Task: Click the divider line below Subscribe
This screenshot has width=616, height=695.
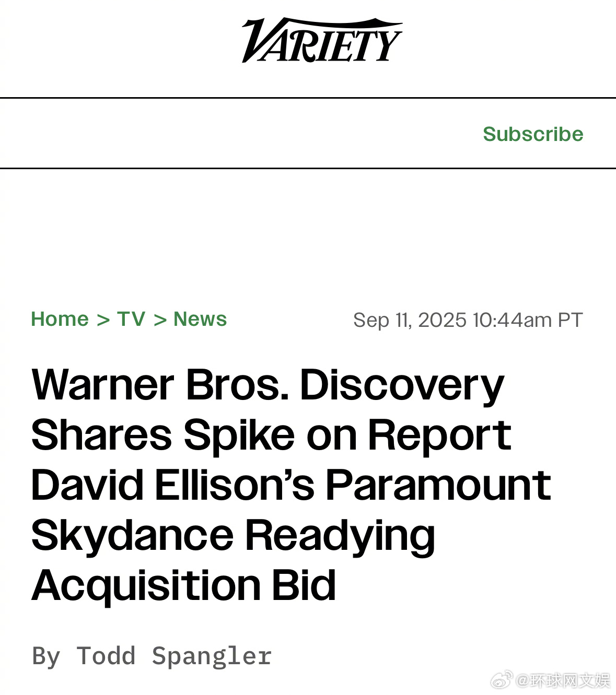Action: pos(308,168)
